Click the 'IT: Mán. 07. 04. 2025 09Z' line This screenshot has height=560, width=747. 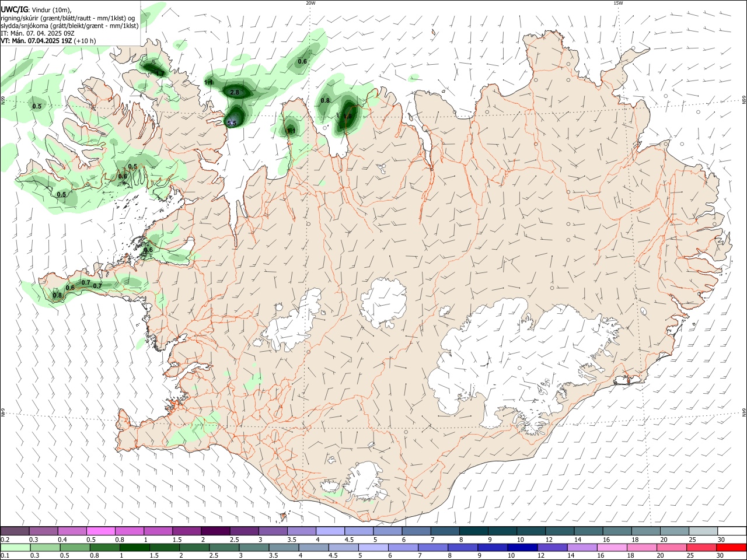point(37,33)
